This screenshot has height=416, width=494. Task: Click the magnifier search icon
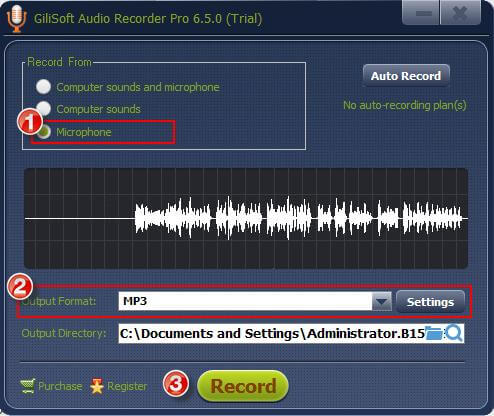coord(454,333)
